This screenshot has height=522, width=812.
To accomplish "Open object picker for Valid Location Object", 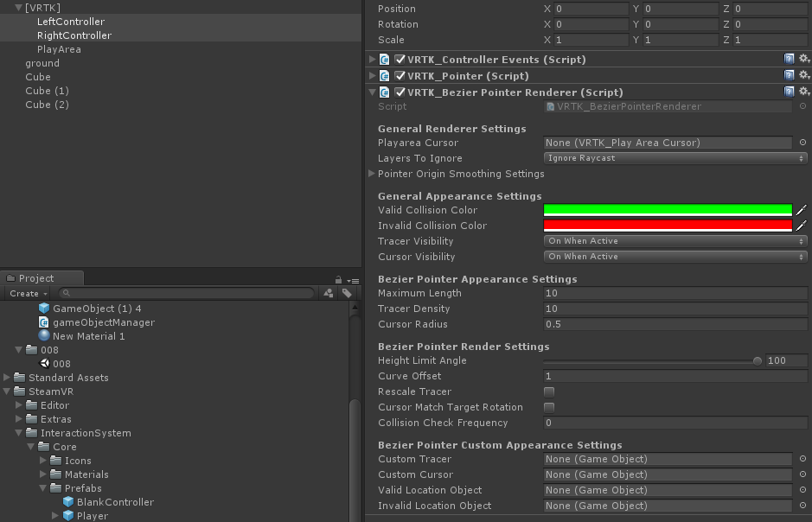I will (802, 490).
